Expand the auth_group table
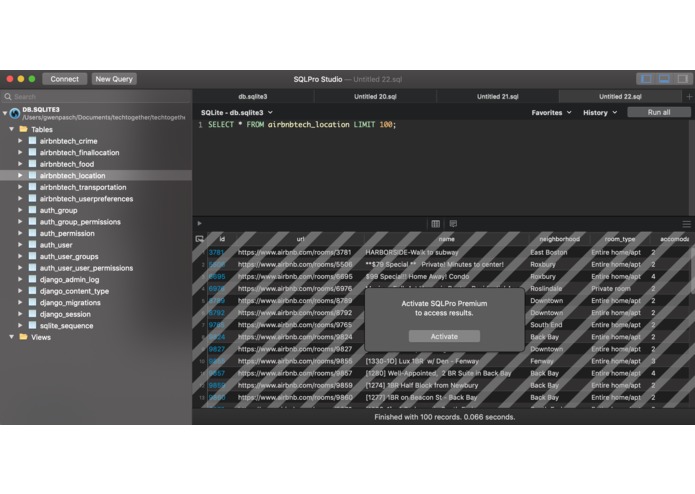The image size is (695, 494). click(x=20, y=210)
